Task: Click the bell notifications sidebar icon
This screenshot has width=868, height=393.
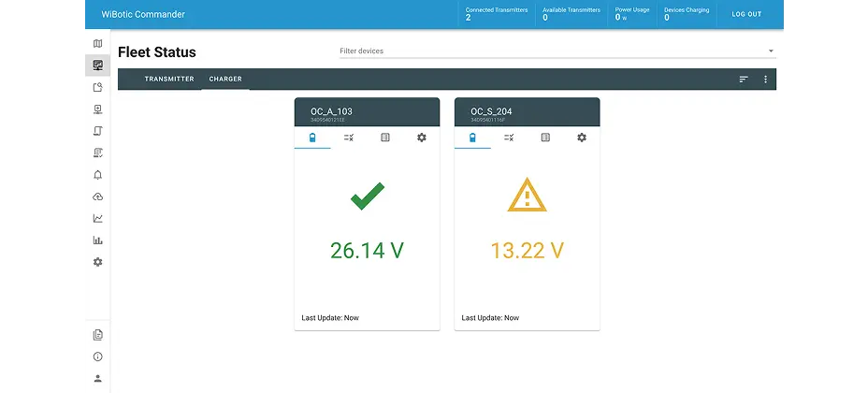Action: tap(97, 175)
